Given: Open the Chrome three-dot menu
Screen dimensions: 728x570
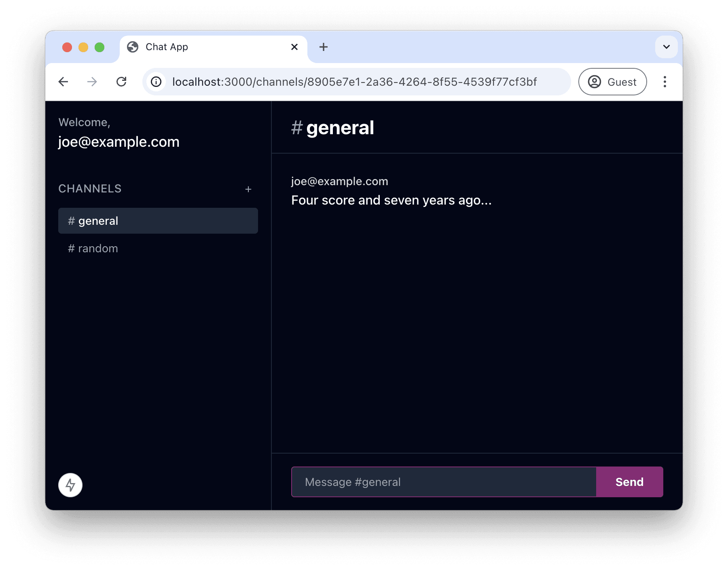Looking at the screenshot, I should (x=665, y=82).
